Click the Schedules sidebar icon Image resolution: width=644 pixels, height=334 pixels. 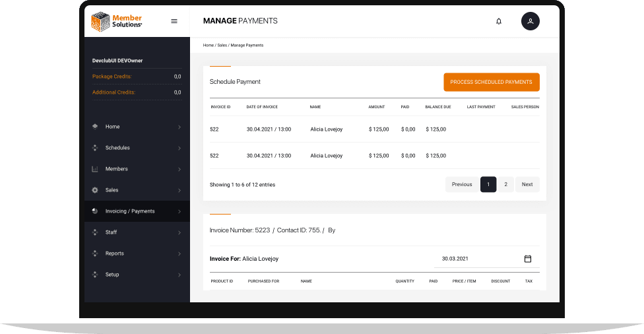click(95, 147)
